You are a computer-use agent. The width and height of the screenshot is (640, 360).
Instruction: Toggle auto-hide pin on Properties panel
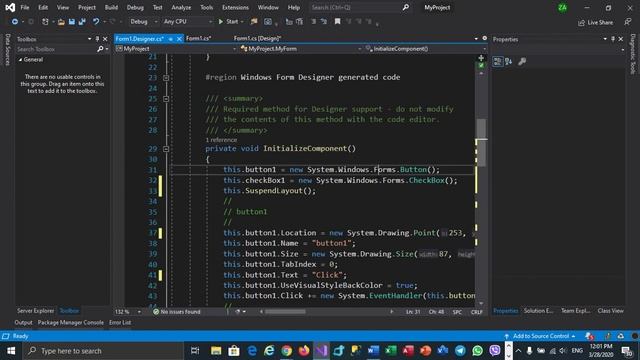613,39
